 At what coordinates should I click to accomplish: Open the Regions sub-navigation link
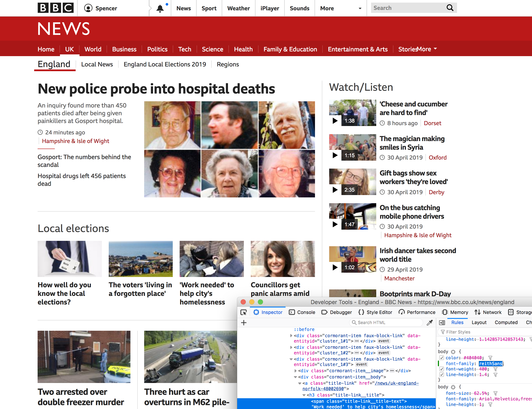(228, 64)
